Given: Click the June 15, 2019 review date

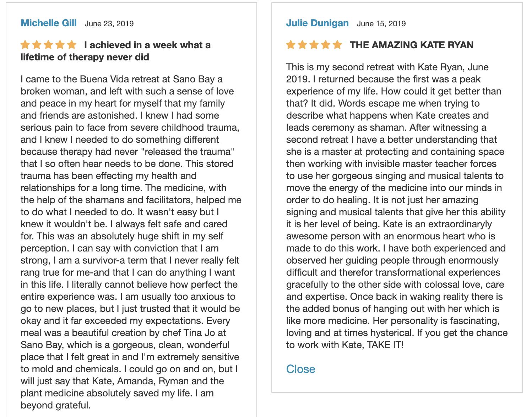Looking at the screenshot, I should click(381, 24).
